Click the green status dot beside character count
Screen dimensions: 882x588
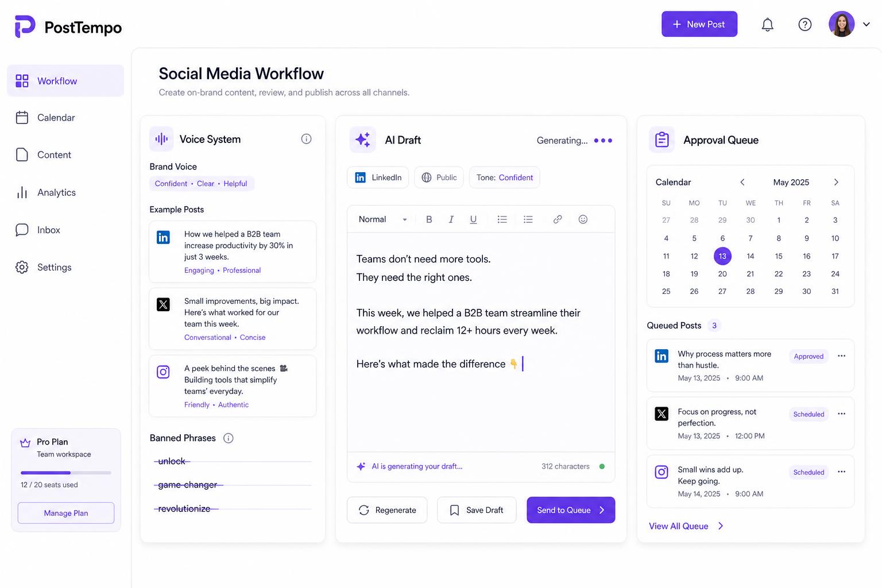[602, 466]
